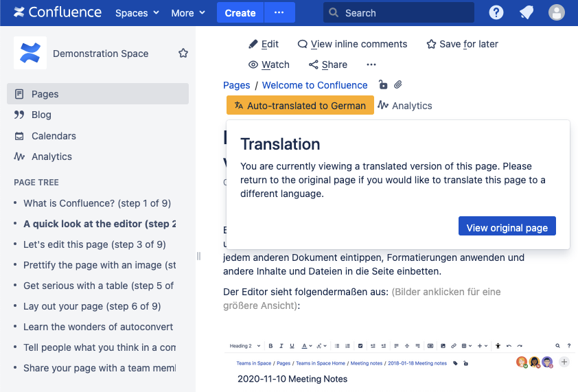Open page Analytics next to translation badge
Screen dimensions: 578x392
[405, 106]
